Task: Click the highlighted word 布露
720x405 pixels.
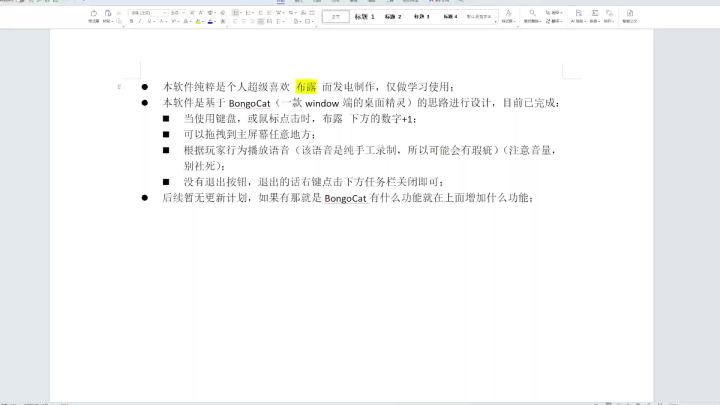Action: (306, 86)
